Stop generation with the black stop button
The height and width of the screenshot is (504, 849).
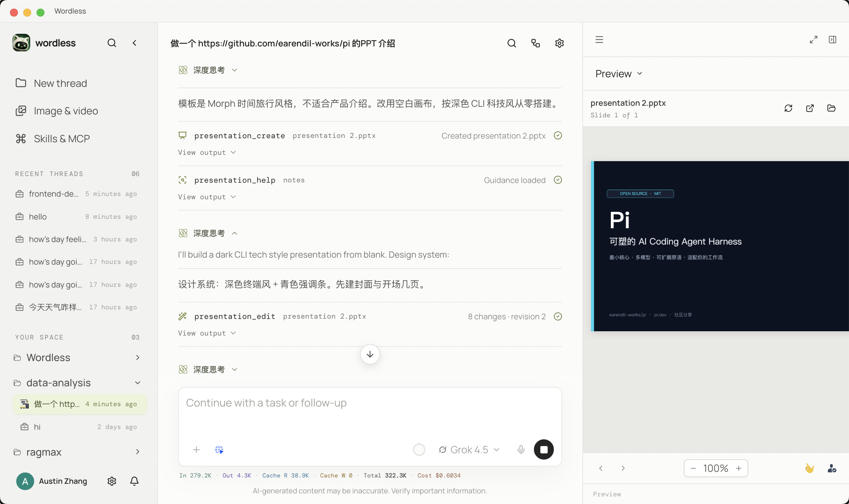click(543, 450)
